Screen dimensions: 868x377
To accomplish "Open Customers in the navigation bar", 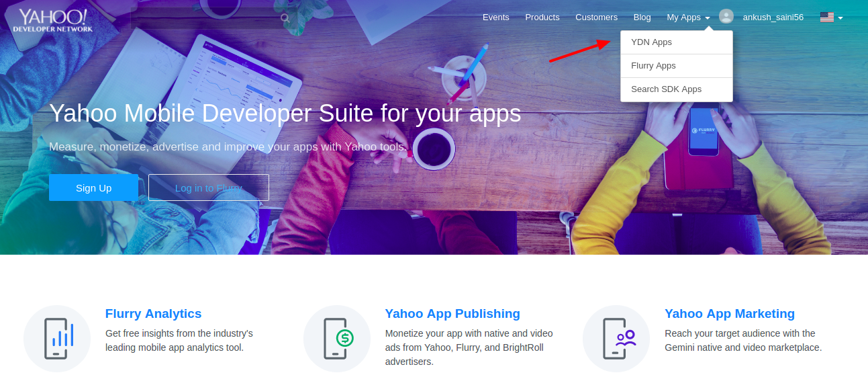I will click(596, 17).
